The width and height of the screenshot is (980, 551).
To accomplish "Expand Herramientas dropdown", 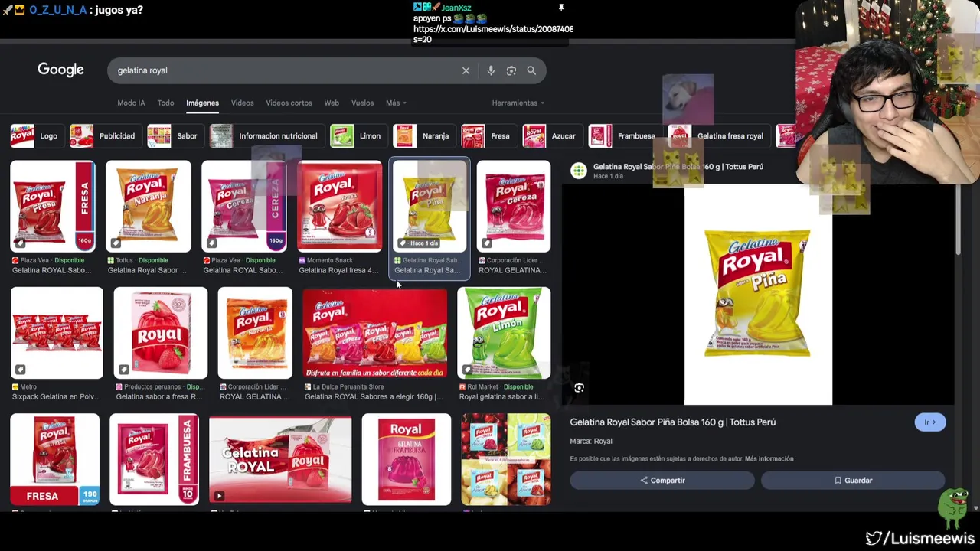I will [x=518, y=103].
